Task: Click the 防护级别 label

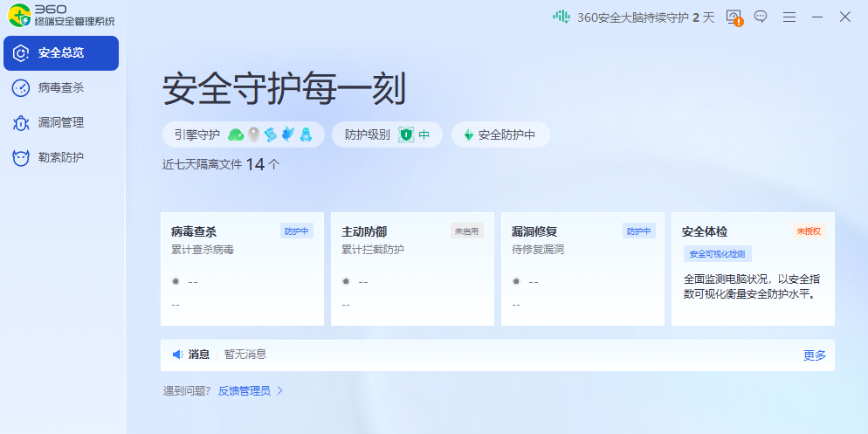Action: (x=367, y=134)
